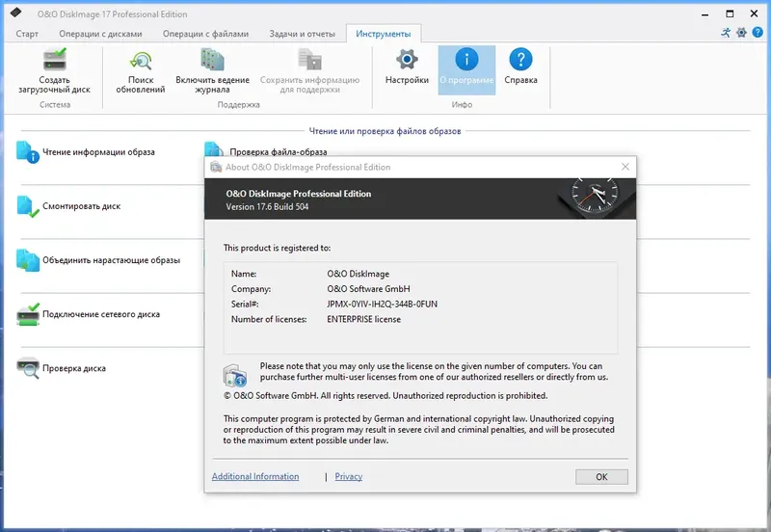The width and height of the screenshot is (771, 532).
Task: Click O&O Software GmbH company value
Action: coord(368,288)
